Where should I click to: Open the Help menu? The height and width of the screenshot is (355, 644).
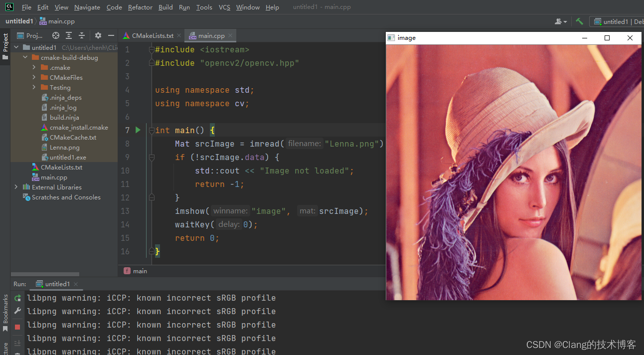(272, 7)
